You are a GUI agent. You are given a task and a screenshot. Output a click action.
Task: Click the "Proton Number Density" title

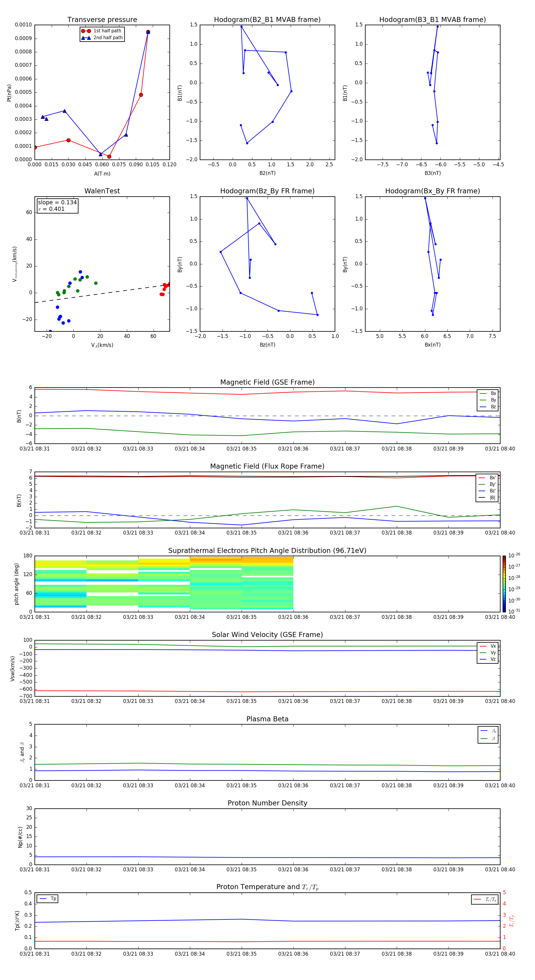pyautogui.click(x=267, y=803)
